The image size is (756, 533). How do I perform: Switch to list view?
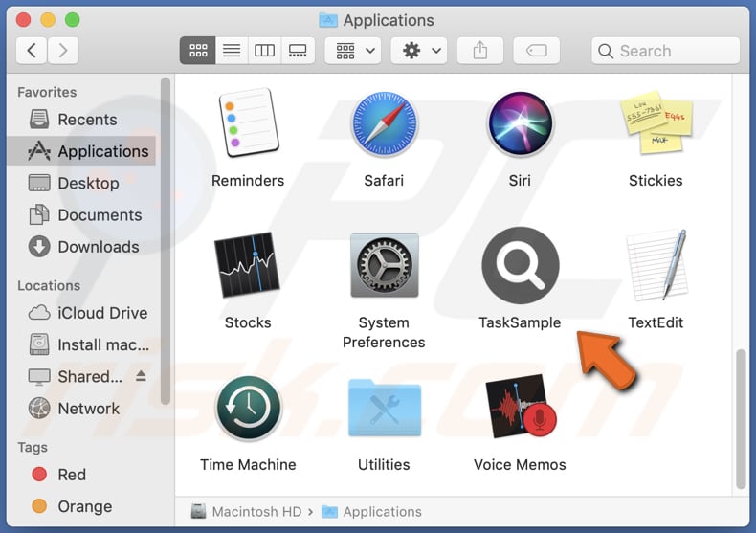pyautogui.click(x=232, y=50)
